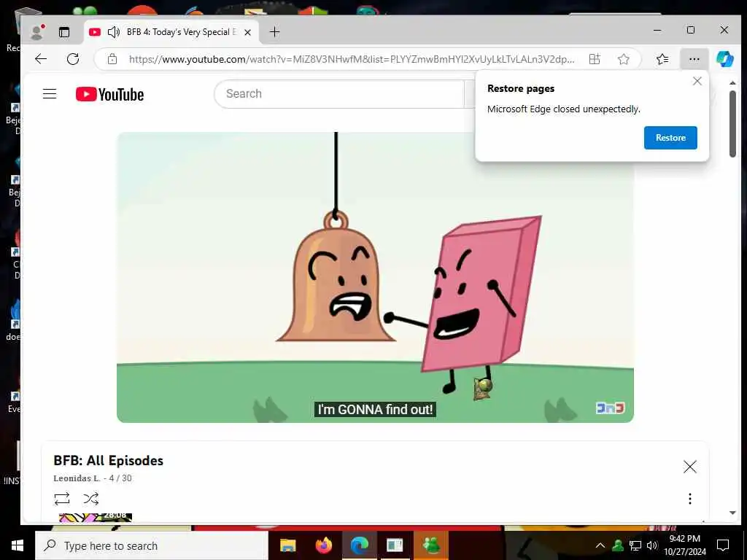The height and width of the screenshot is (560, 747).
Task: View site information lock icon
Action: tap(112, 59)
